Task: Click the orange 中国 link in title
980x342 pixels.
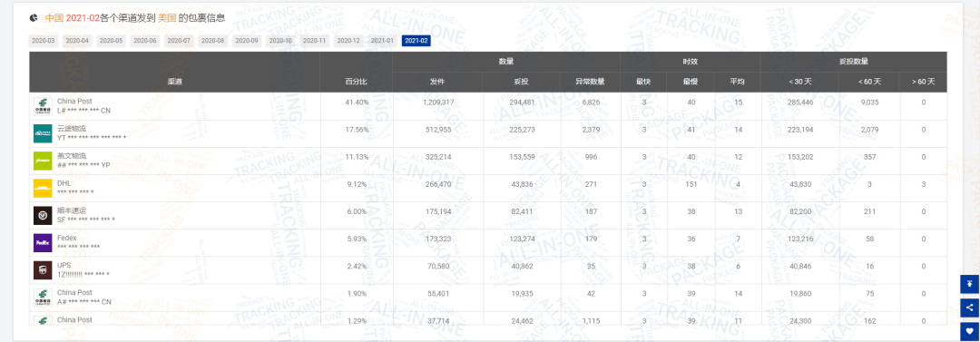Action: [x=54, y=18]
